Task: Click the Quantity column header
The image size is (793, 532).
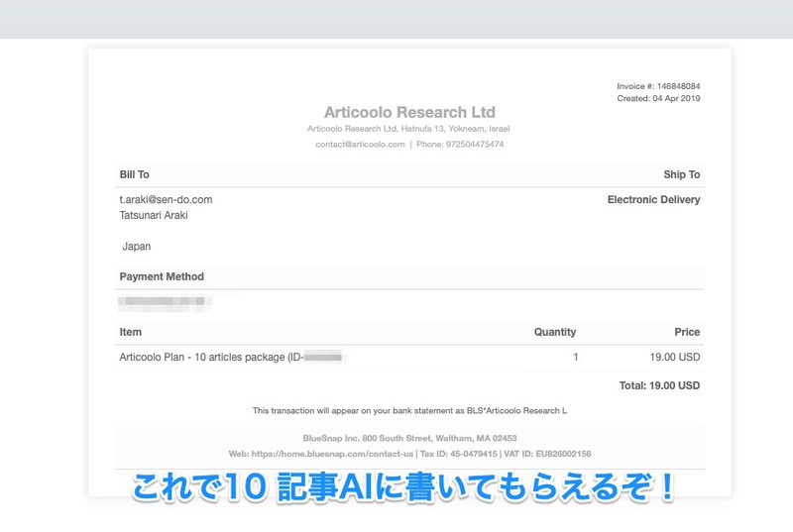Action: click(x=555, y=332)
